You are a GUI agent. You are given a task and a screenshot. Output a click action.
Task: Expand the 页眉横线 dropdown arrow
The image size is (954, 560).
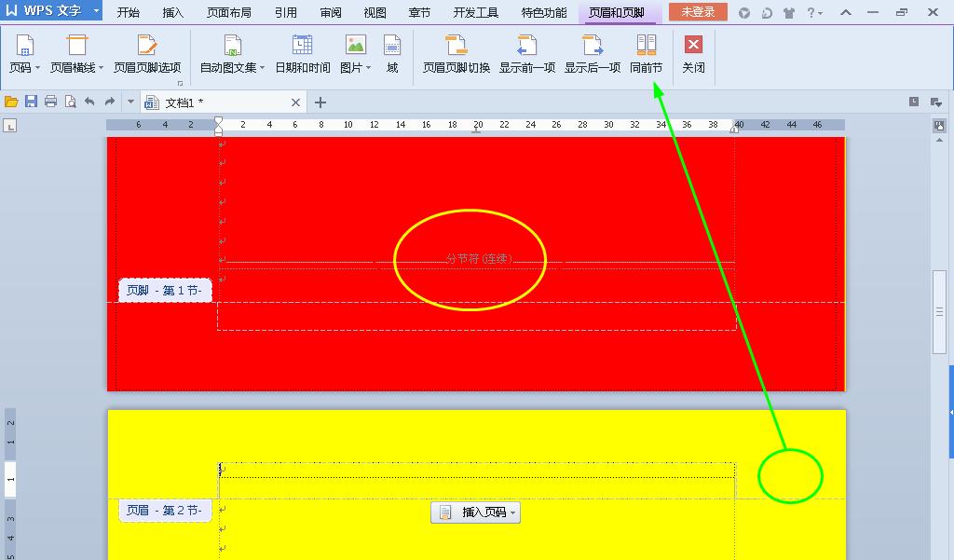click(101, 68)
